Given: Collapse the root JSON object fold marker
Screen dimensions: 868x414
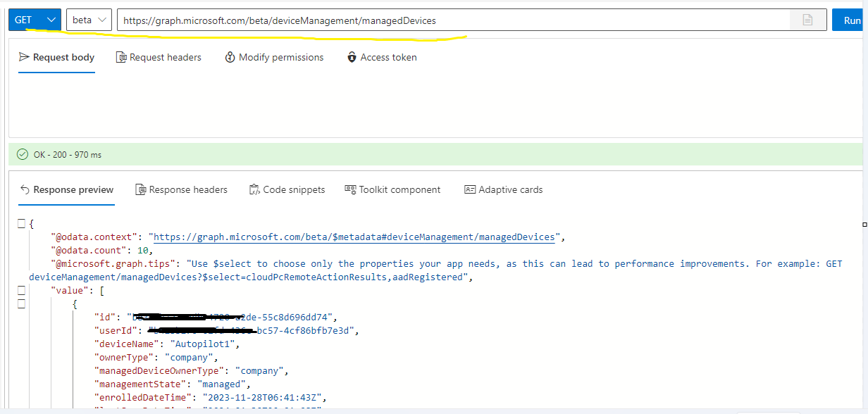Looking at the screenshot, I should [21, 223].
